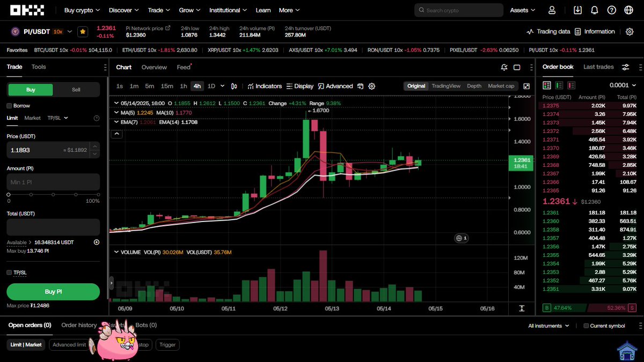644x362 pixels.
Task: Switch to the Sell side toggle
Action: 76,90
